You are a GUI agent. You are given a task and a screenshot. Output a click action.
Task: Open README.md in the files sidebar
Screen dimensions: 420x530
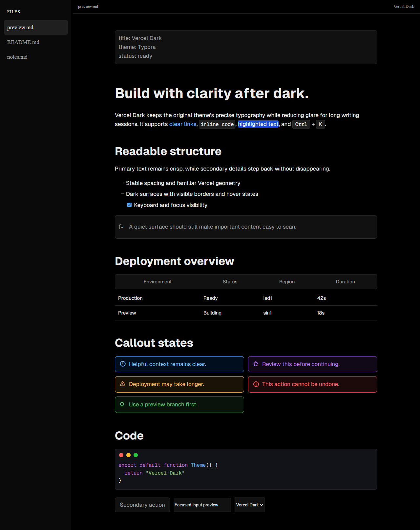point(36,42)
